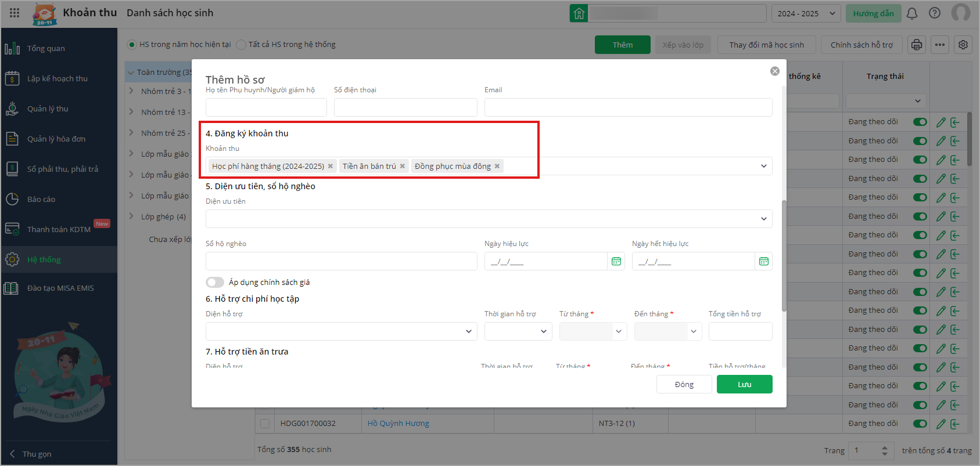Click the dialog vertical scrollbar
Screen dimensions: 980x466
784,255
